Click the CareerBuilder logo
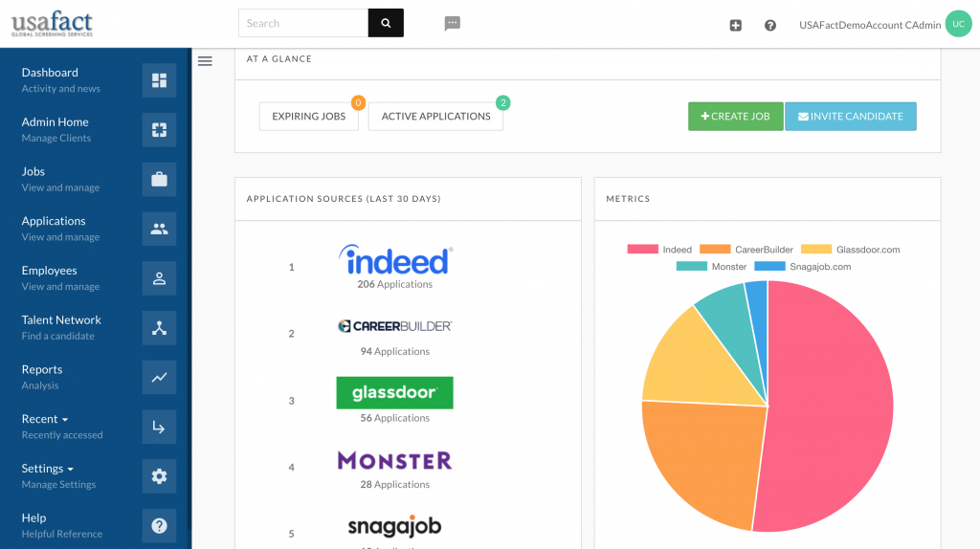Screen dimensions: 980x549 click(395, 326)
